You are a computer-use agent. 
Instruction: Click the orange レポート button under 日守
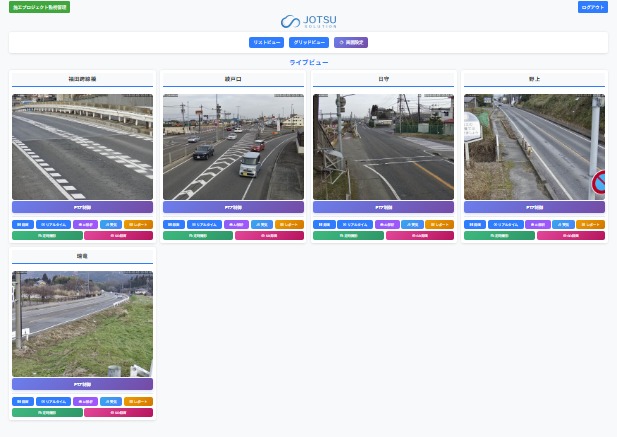439,225
